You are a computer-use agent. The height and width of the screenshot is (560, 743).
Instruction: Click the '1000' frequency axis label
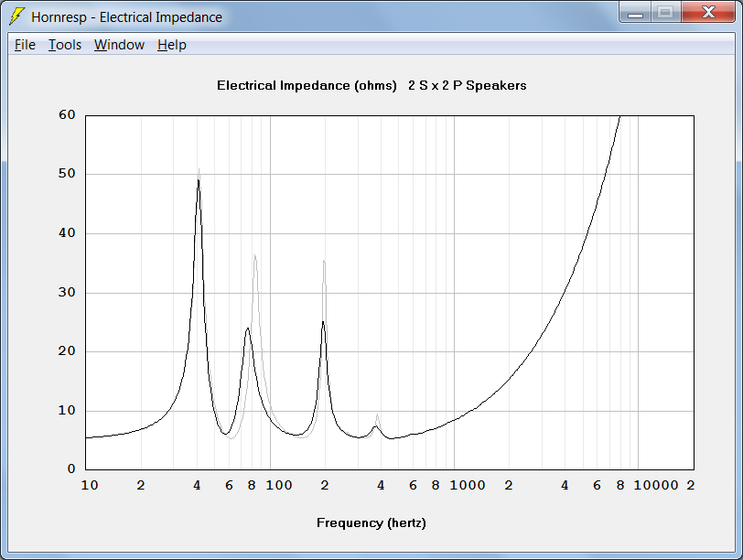468,485
